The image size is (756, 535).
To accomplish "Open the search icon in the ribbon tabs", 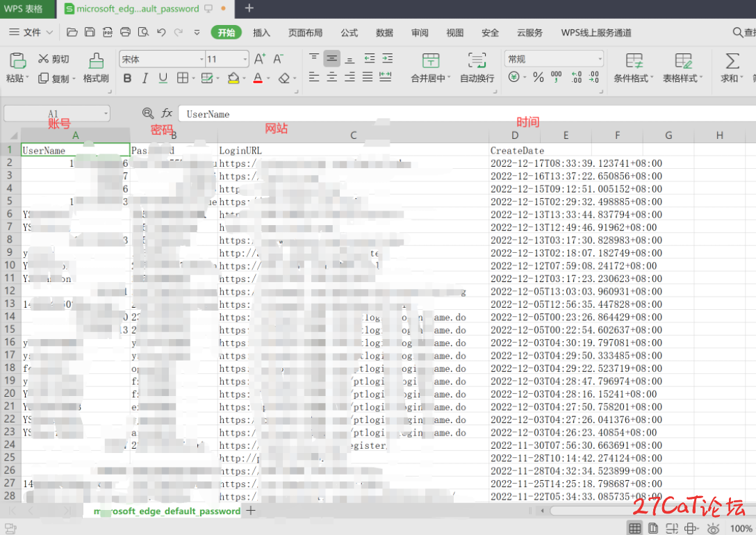I will (738, 32).
